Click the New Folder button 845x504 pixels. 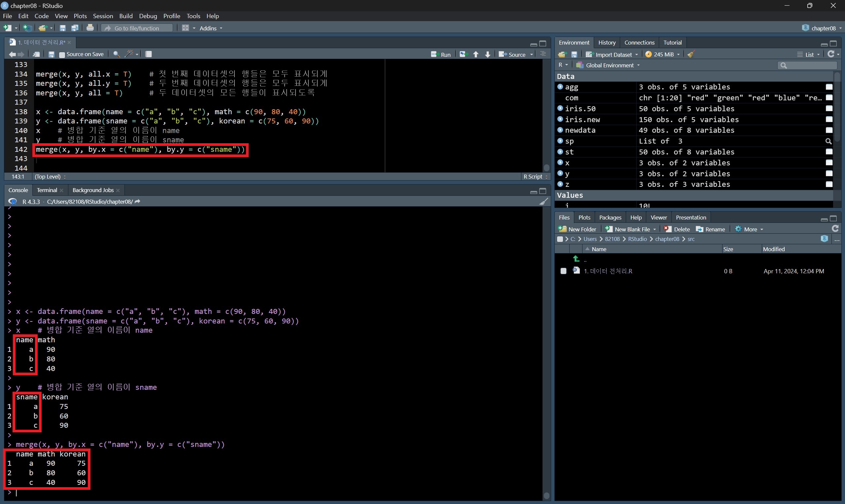pos(577,229)
